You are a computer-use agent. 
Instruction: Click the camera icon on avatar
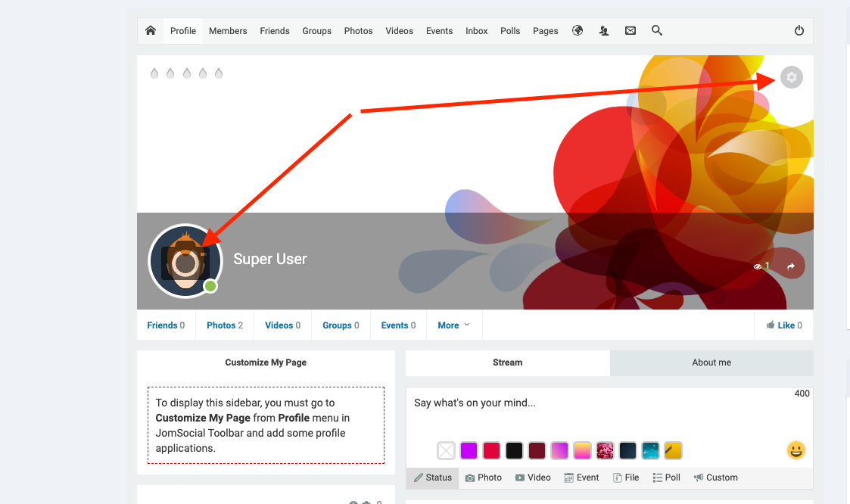tap(185, 263)
